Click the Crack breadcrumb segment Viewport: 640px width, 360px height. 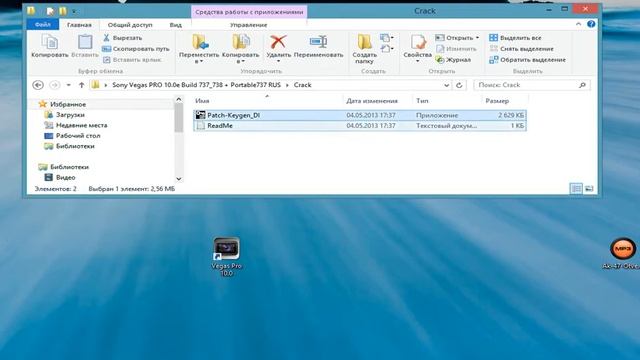click(302, 85)
